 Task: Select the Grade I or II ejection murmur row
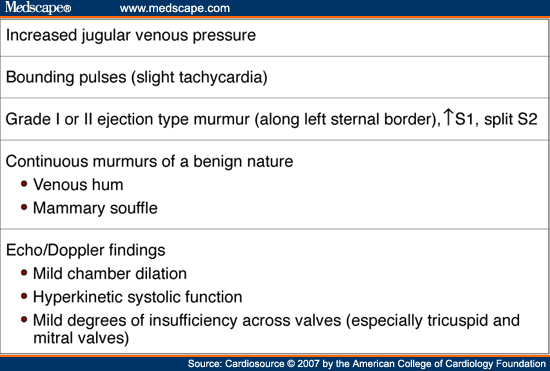click(x=275, y=119)
